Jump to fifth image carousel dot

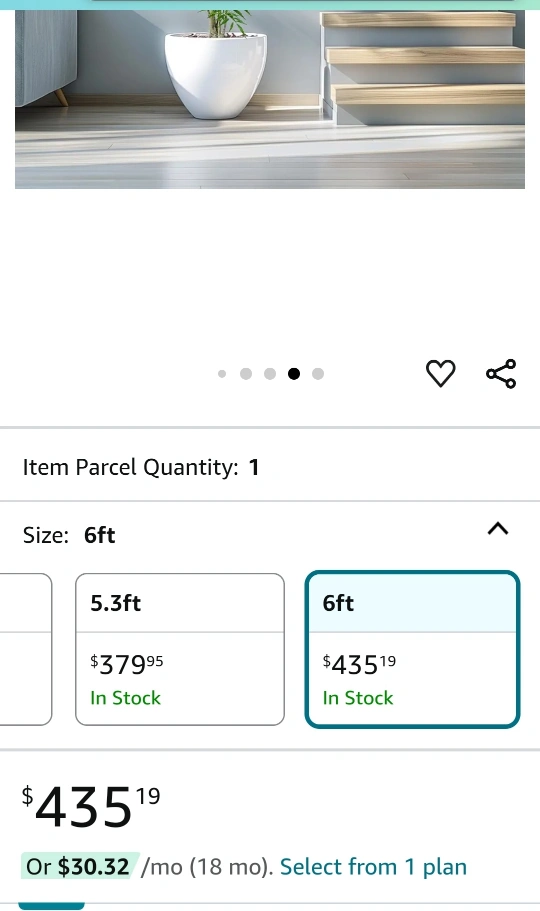[x=318, y=374]
